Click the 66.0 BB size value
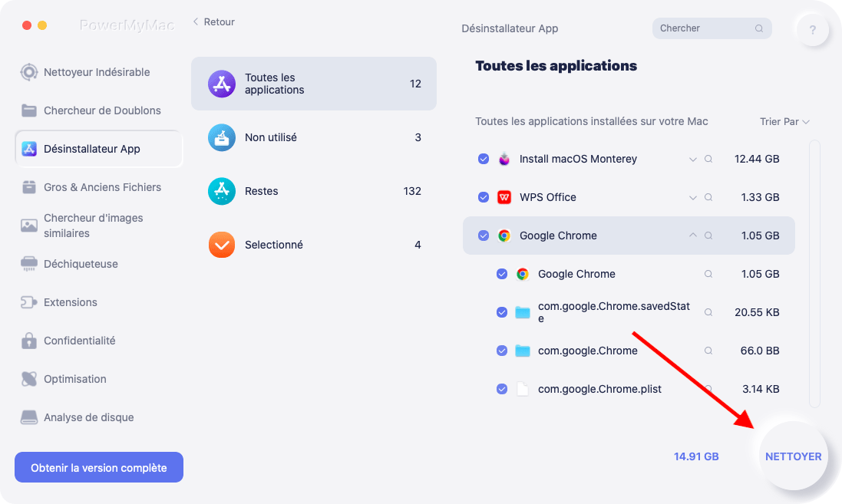Image resolution: width=842 pixels, height=504 pixels. pos(760,351)
